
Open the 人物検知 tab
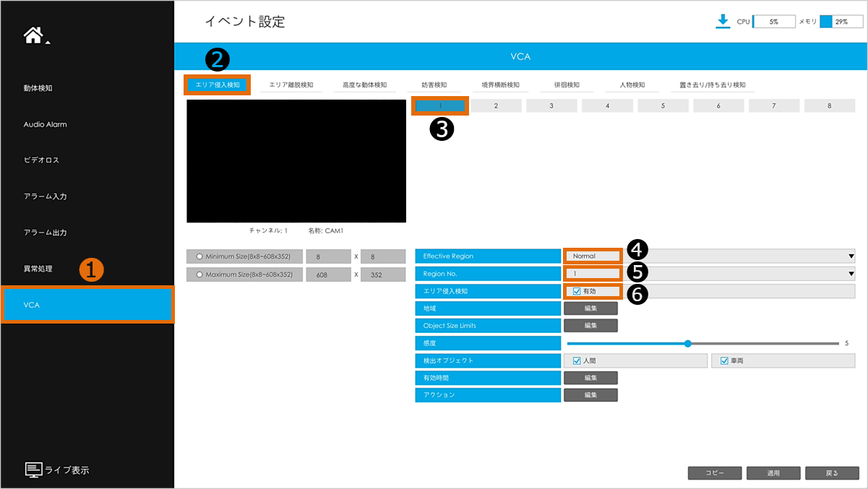(632, 85)
